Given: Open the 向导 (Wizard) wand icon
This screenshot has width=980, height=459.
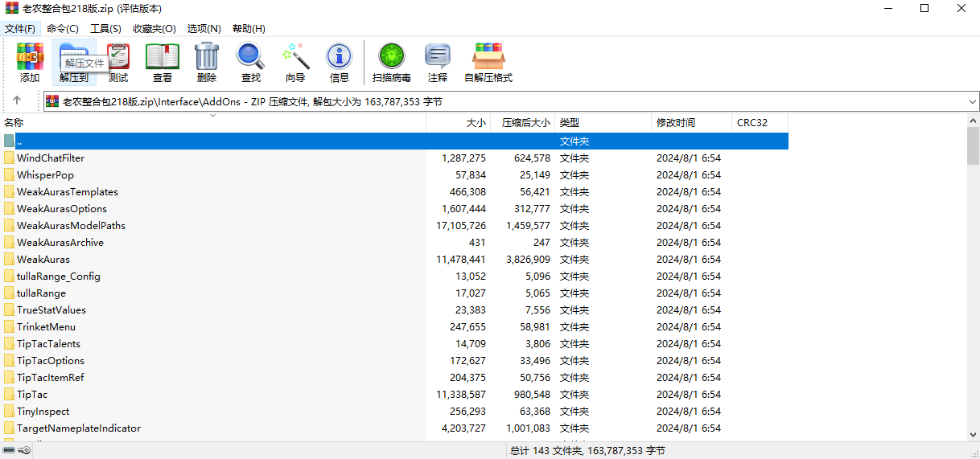Looking at the screenshot, I should pyautogui.click(x=295, y=57).
